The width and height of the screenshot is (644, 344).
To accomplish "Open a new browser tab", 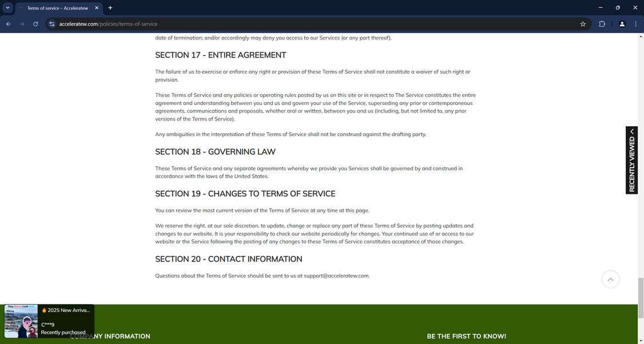I will tap(110, 8).
